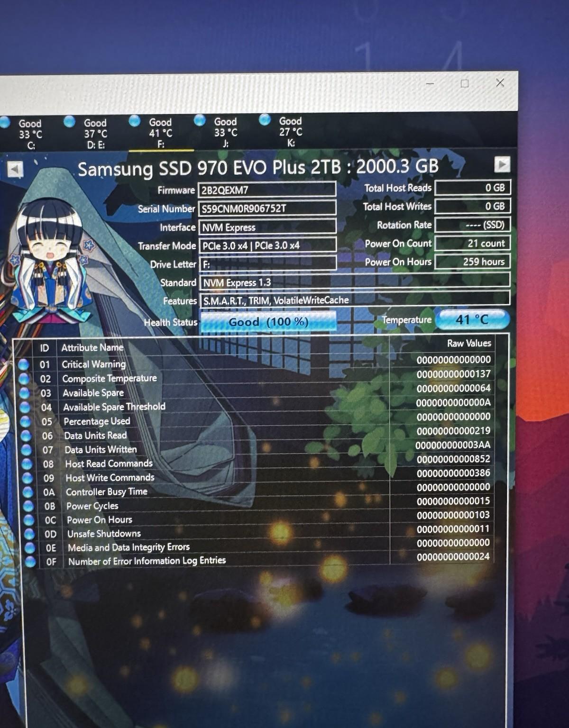Click the status orb for Error Information Log Entries

point(30,562)
